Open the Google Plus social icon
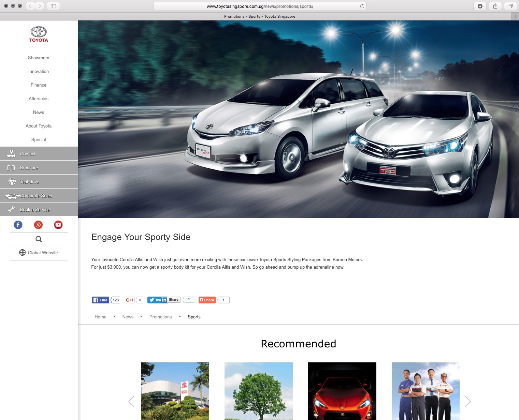Viewport: 519px width, 420px height. [39, 225]
